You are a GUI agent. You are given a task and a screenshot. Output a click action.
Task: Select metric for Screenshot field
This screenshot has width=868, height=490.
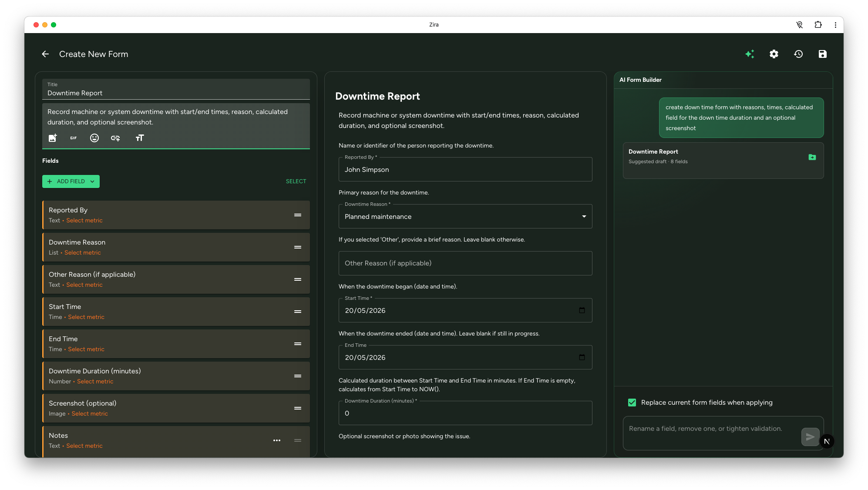(90, 414)
